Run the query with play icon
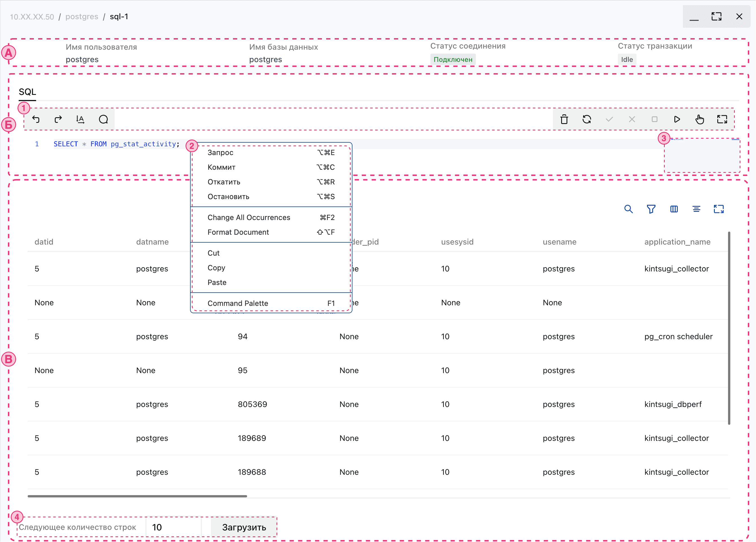 click(677, 119)
